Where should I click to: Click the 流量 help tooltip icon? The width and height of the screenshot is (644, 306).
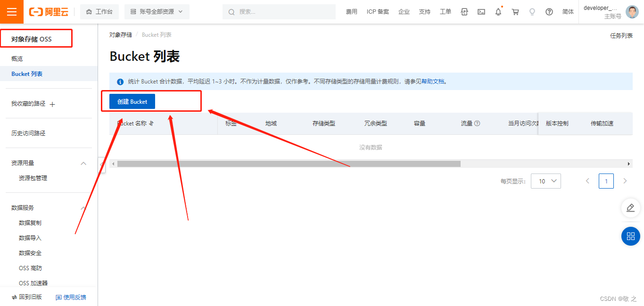coord(477,124)
